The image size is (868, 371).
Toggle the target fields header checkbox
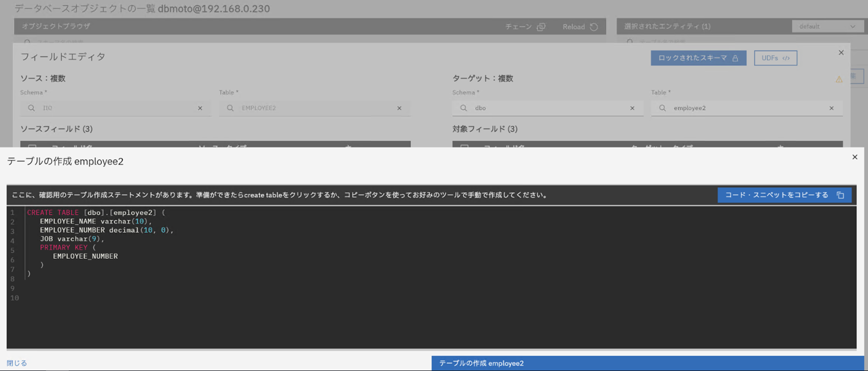pyautogui.click(x=465, y=145)
